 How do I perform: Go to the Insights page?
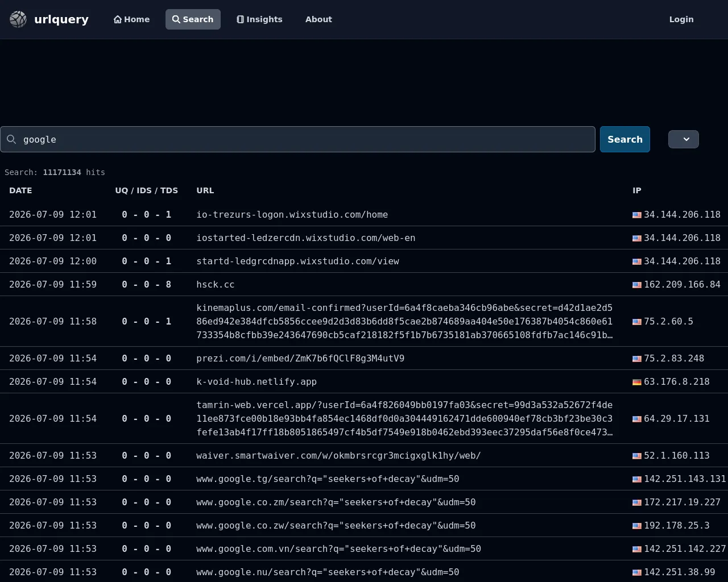tap(259, 19)
